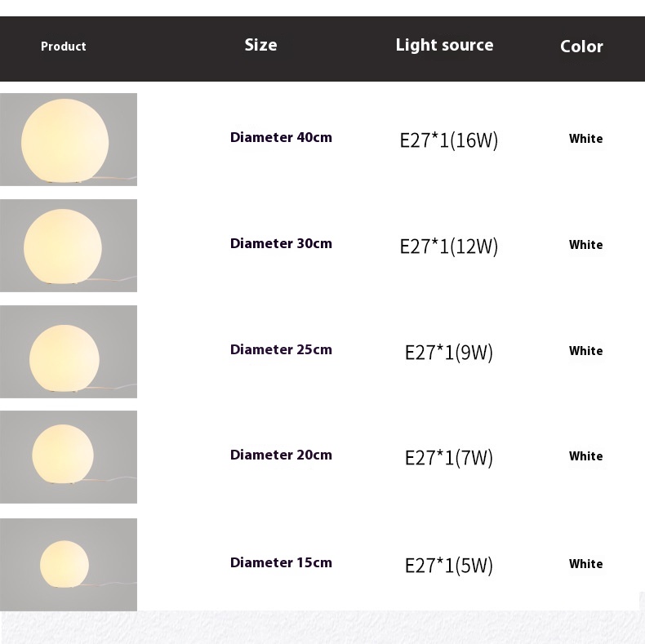This screenshot has width=645, height=644.
Task: Click the White color label for 40cm lamp
Action: pos(585,139)
